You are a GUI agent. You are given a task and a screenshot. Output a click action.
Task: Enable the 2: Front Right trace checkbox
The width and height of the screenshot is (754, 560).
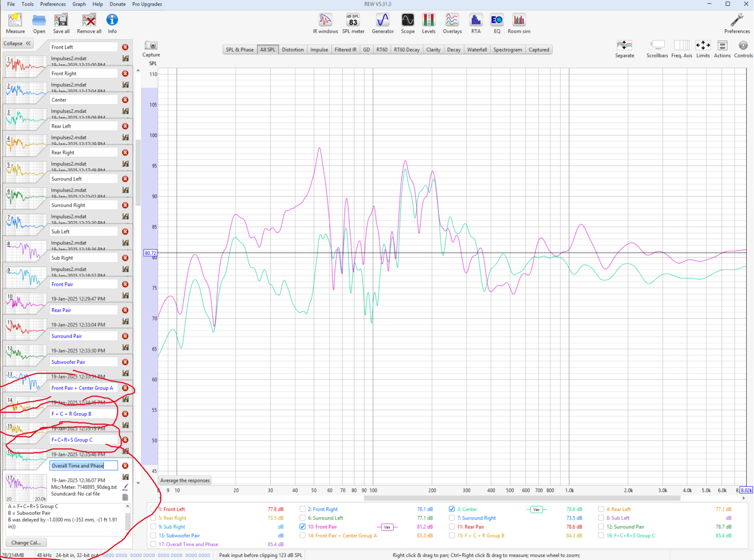pyautogui.click(x=302, y=509)
